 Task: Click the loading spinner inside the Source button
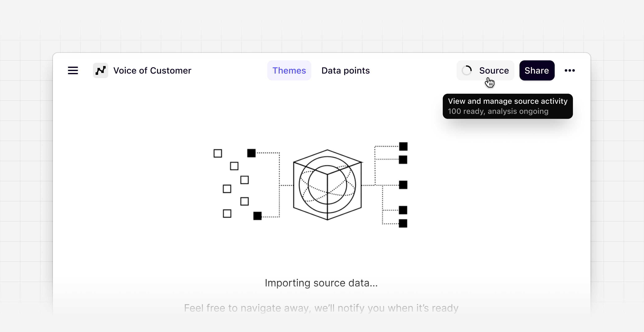(467, 70)
